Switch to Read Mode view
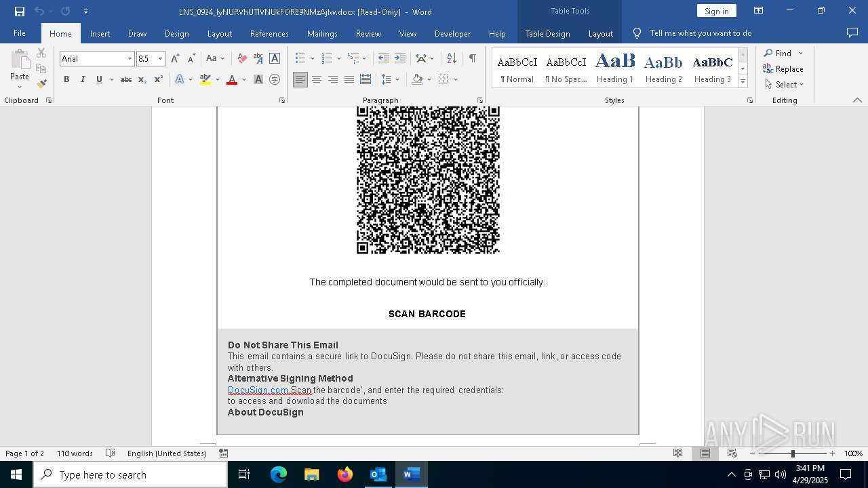 [x=677, y=453]
